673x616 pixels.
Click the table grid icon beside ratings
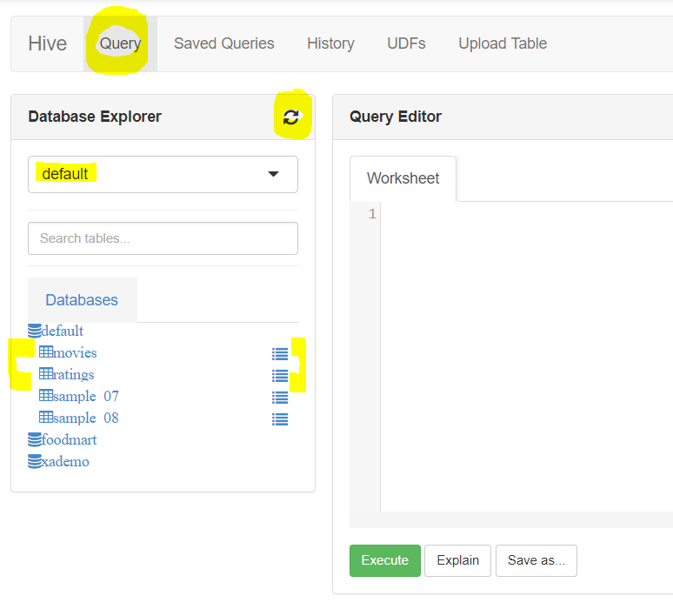(46, 374)
